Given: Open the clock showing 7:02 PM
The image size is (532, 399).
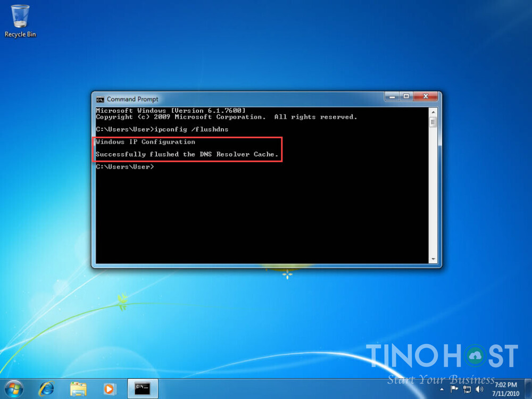Looking at the screenshot, I should pos(505,389).
